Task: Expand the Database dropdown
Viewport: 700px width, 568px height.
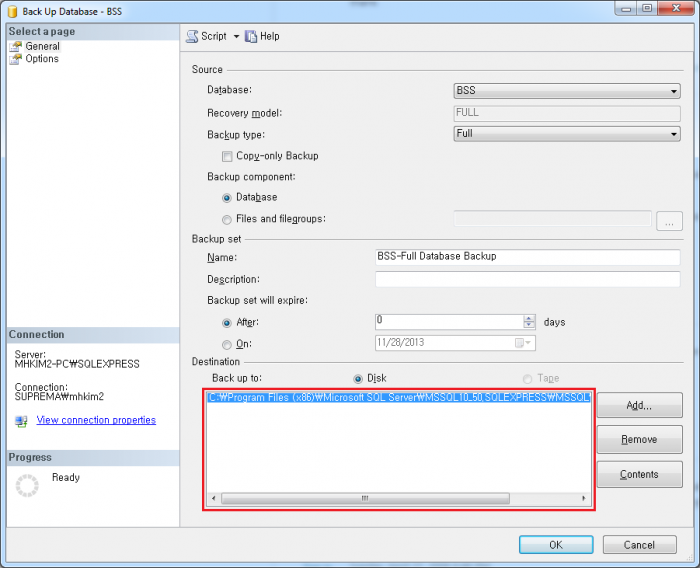Action: click(674, 91)
